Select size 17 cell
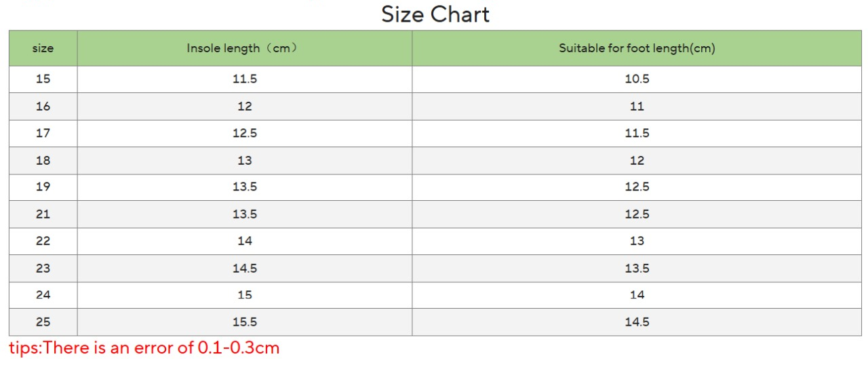Image resolution: width=868 pixels, height=365 pixels. (x=43, y=133)
